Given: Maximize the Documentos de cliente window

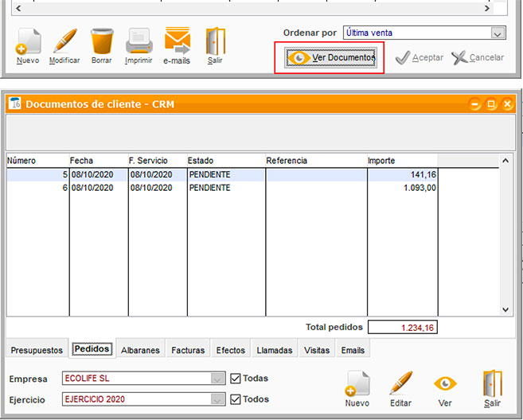Looking at the screenshot, I should tap(491, 104).
